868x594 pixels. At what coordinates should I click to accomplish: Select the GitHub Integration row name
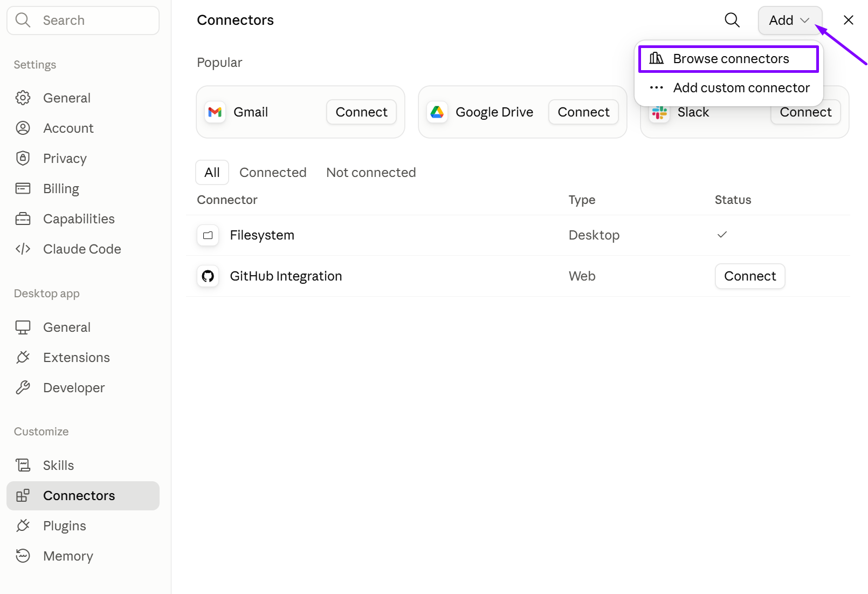tap(286, 276)
